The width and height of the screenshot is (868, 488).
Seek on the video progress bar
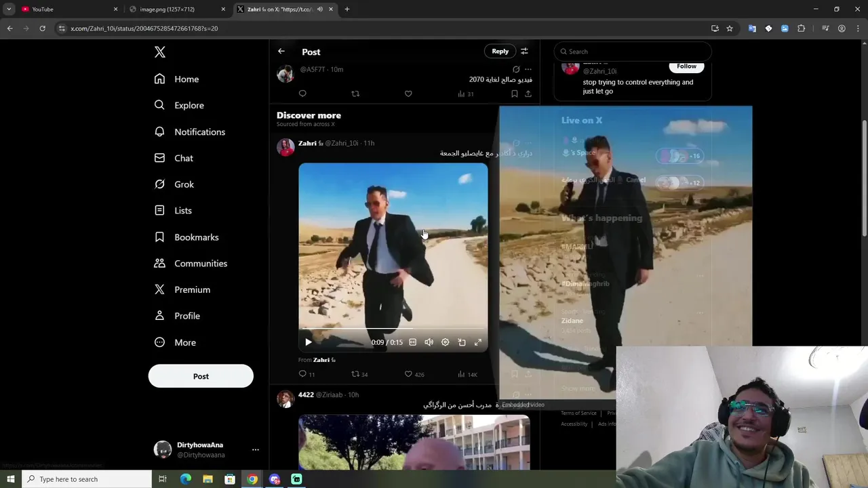(393, 329)
